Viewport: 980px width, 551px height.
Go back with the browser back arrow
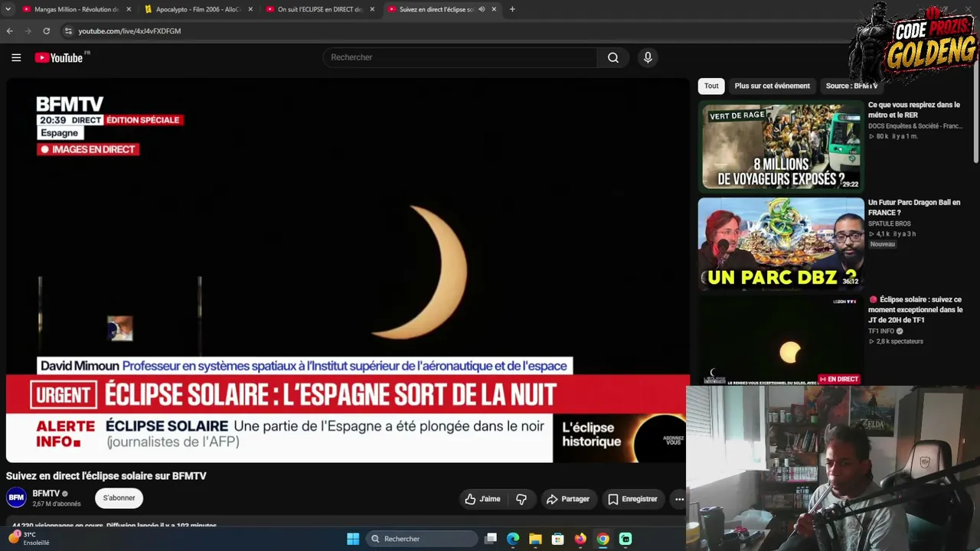(10, 31)
